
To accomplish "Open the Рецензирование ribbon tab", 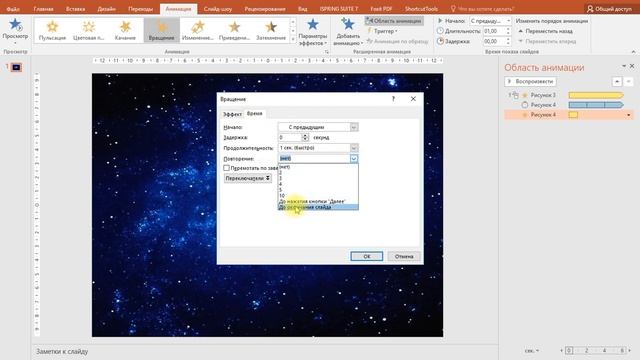I will (265, 9).
